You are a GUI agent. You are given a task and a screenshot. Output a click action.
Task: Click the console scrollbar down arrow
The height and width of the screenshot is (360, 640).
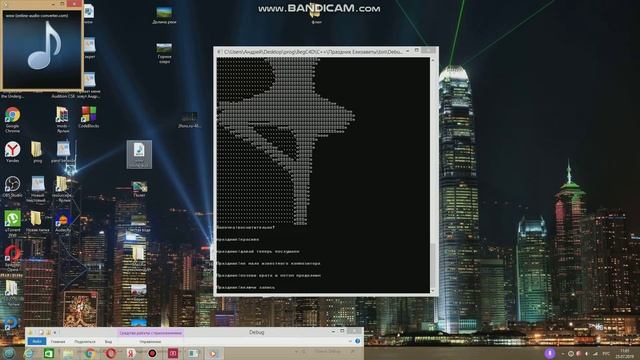pyautogui.click(x=433, y=291)
